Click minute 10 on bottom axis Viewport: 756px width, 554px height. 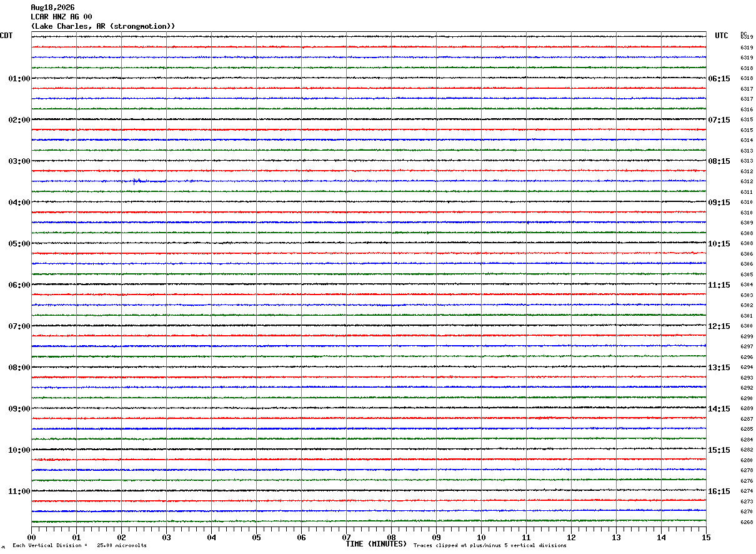[x=481, y=537]
